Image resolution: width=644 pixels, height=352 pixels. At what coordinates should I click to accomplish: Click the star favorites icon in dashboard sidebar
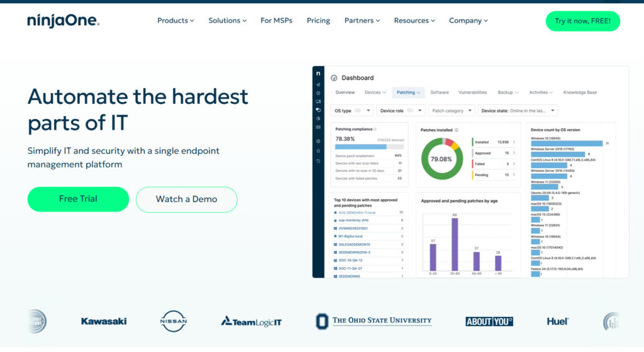(318, 151)
